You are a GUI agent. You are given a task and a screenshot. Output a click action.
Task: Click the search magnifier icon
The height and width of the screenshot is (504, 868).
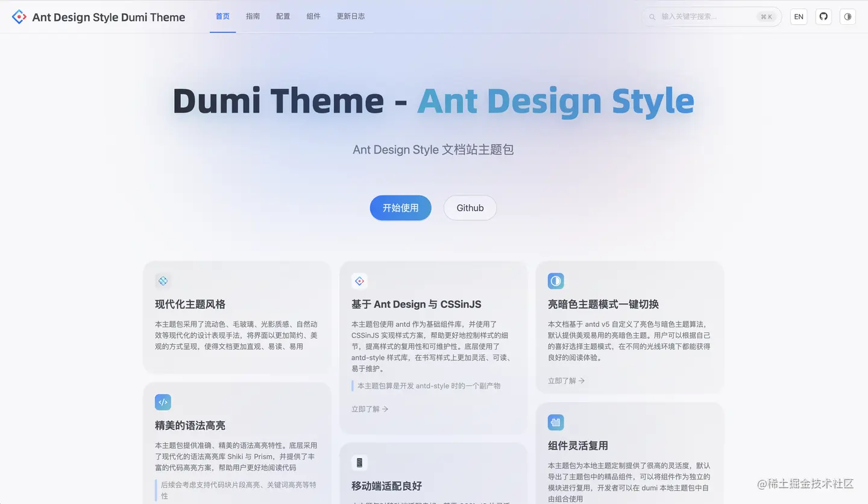click(x=652, y=17)
